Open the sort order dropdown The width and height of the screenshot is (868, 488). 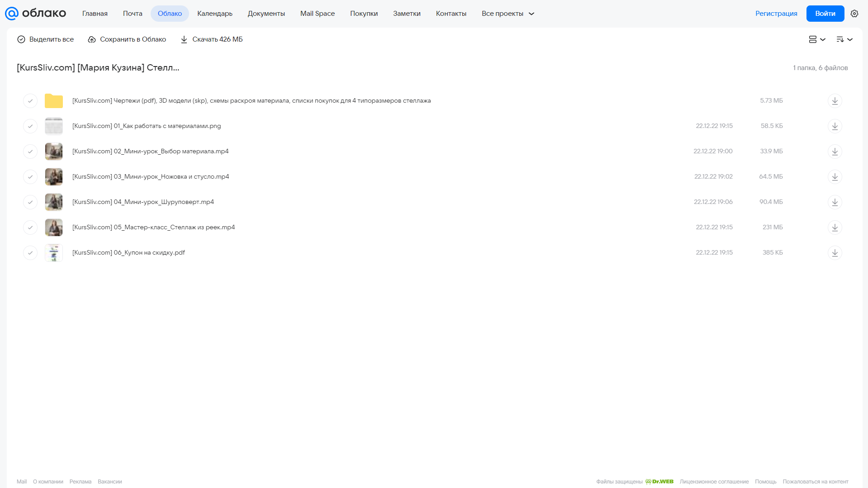[844, 39]
